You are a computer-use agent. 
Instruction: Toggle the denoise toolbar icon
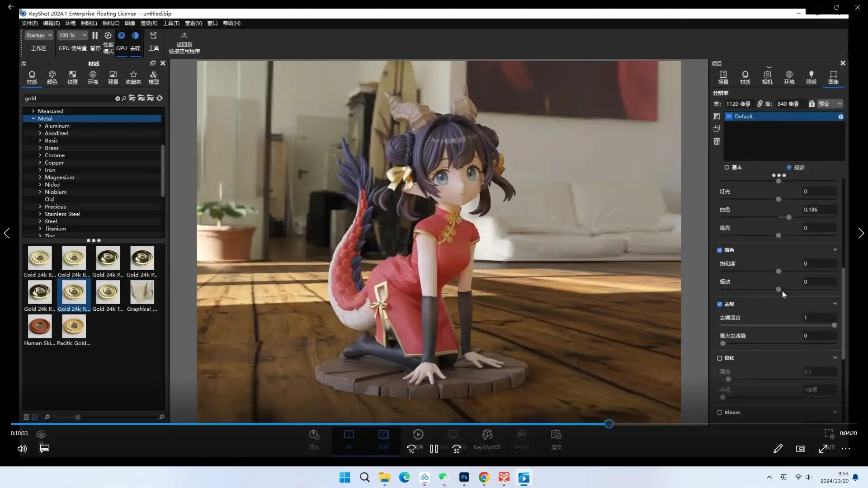pyautogui.click(x=135, y=35)
